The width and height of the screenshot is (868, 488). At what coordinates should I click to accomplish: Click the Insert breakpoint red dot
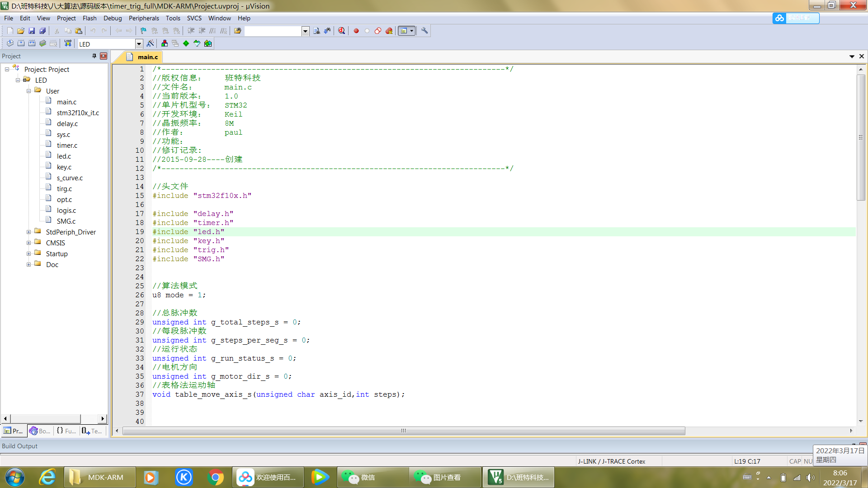(x=356, y=31)
